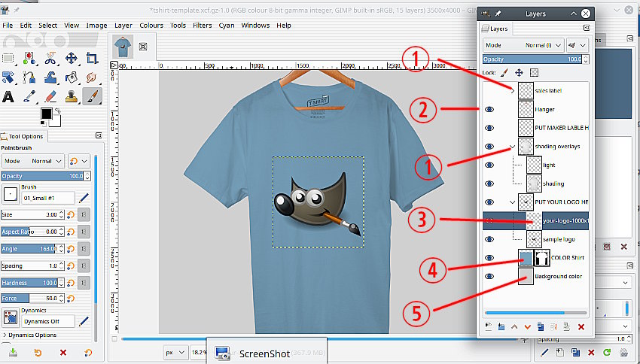
Task: Swap foreground and background colours
Action: (57, 111)
